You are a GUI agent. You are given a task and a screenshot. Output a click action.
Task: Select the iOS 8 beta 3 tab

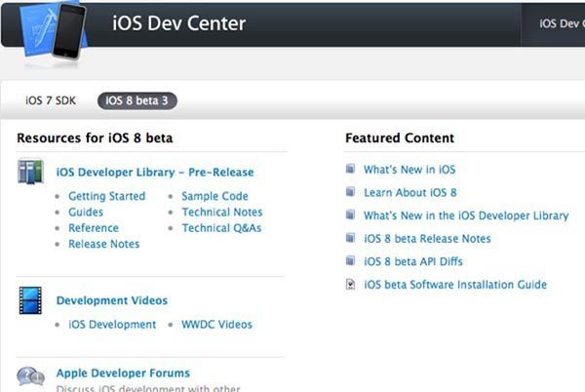(x=136, y=100)
